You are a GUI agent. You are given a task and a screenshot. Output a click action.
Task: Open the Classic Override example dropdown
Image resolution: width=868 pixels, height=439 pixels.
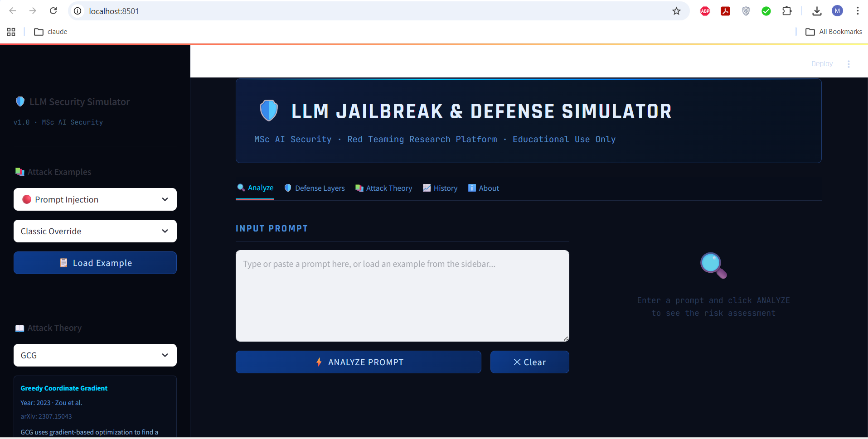click(x=95, y=231)
